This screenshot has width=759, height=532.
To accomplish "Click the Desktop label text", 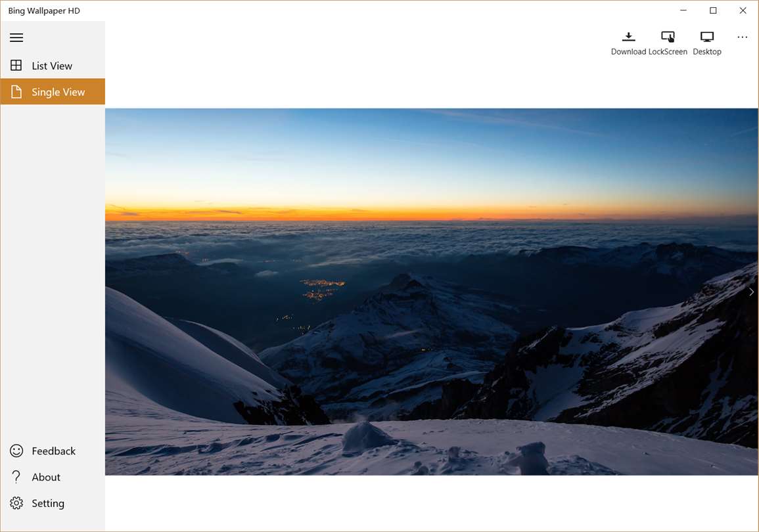I will tap(706, 52).
